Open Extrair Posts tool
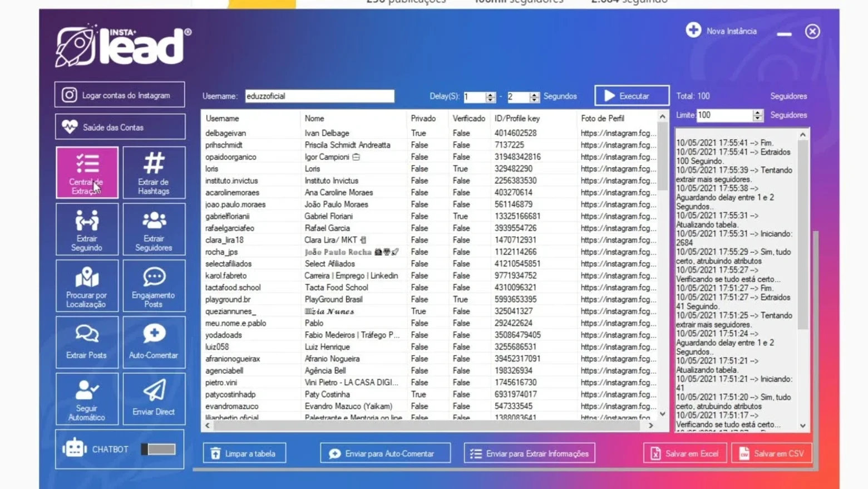Image resolution: width=868 pixels, height=489 pixels. (87, 342)
